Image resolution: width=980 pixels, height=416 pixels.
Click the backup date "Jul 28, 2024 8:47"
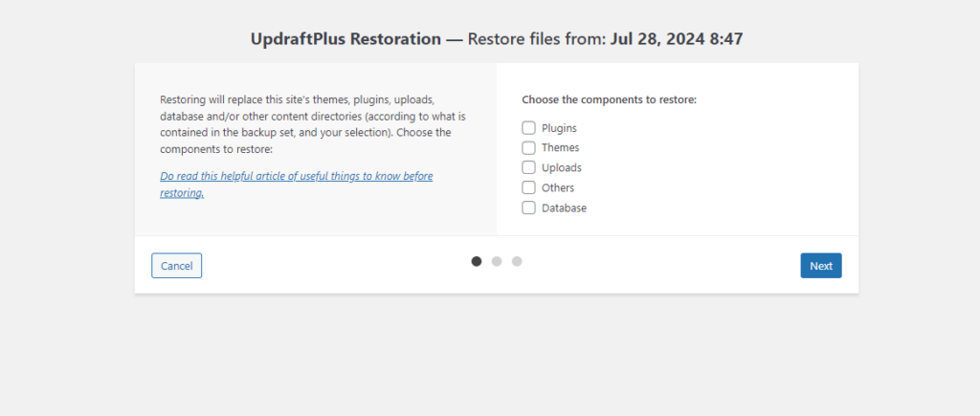click(x=677, y=40)
